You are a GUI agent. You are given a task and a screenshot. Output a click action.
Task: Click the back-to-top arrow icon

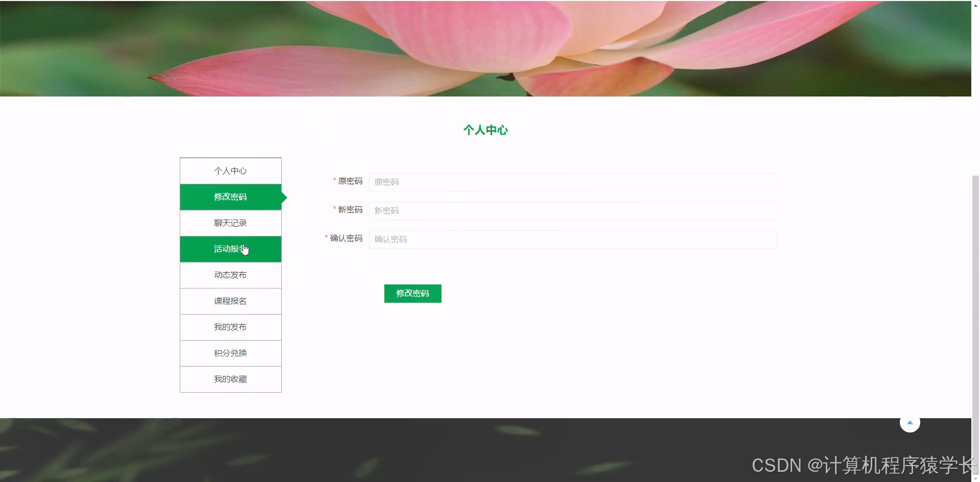coord(911,422)
